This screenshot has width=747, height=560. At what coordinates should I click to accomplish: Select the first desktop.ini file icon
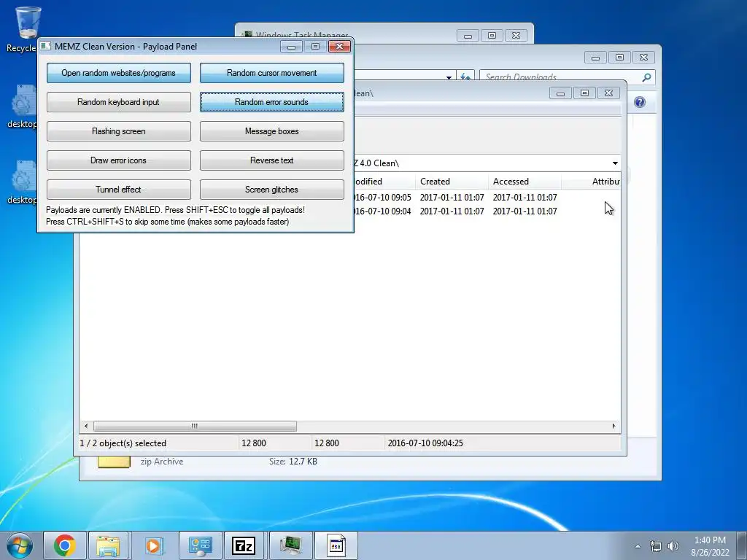[22, 106]
